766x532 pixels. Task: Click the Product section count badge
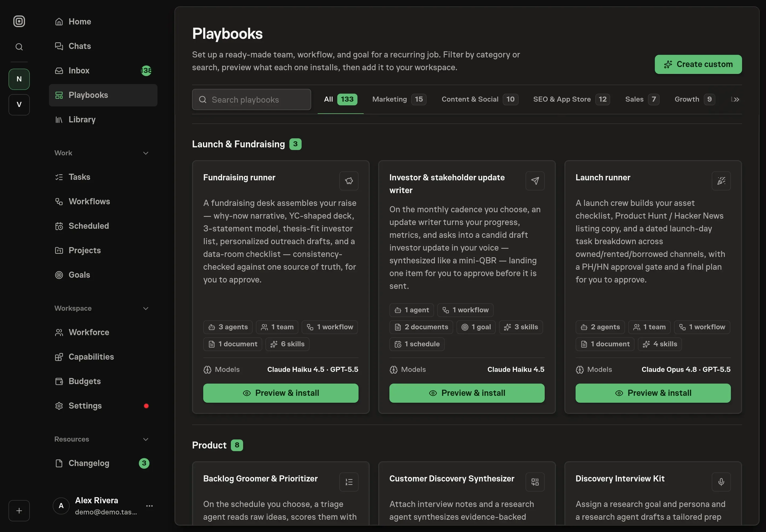tap(237, 445)
